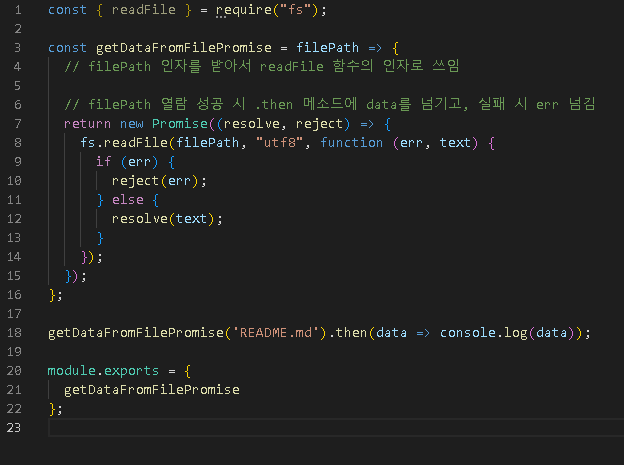The height and width of the screenshot is (465, 624).
Task: Click the return keyword on line 7
Action: tap(88, 124)
